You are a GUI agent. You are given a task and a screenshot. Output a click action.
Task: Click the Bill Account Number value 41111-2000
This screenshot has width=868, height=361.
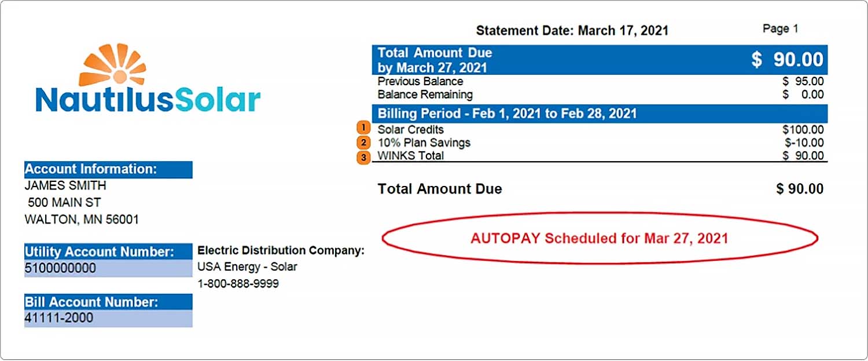coord(59,318)
